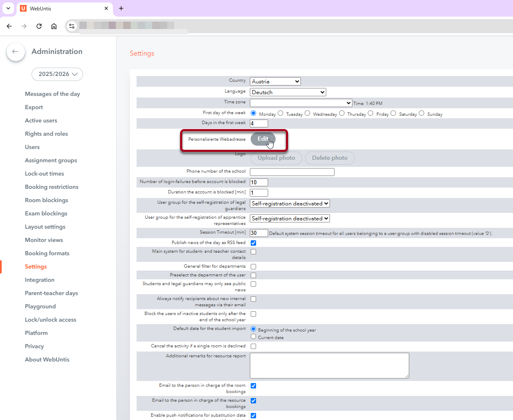The image size is (513, 420).
Task: Open the Country dropdown showing Austria
Action: [x=275, y=81]
